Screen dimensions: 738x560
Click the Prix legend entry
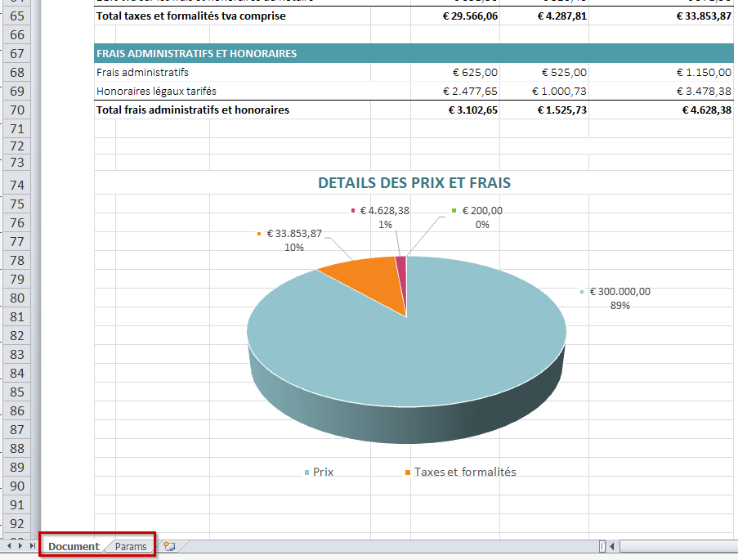[319, 472]
